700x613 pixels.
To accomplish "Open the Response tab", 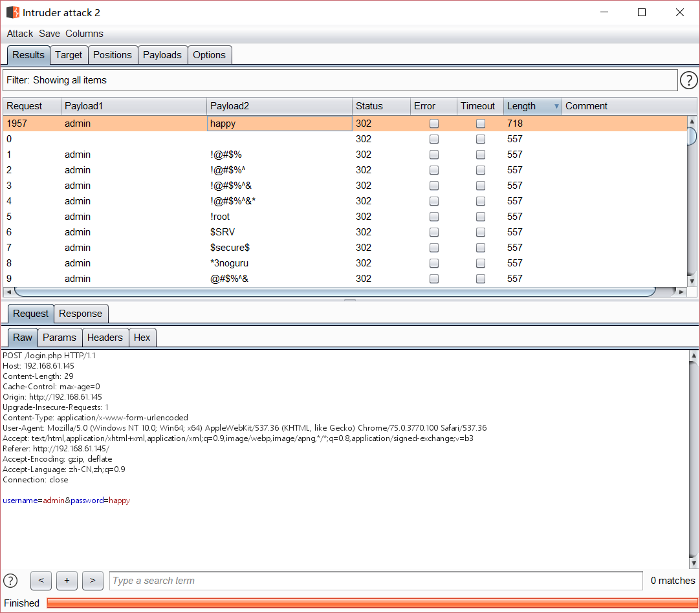I will click(x=81, y=314).
